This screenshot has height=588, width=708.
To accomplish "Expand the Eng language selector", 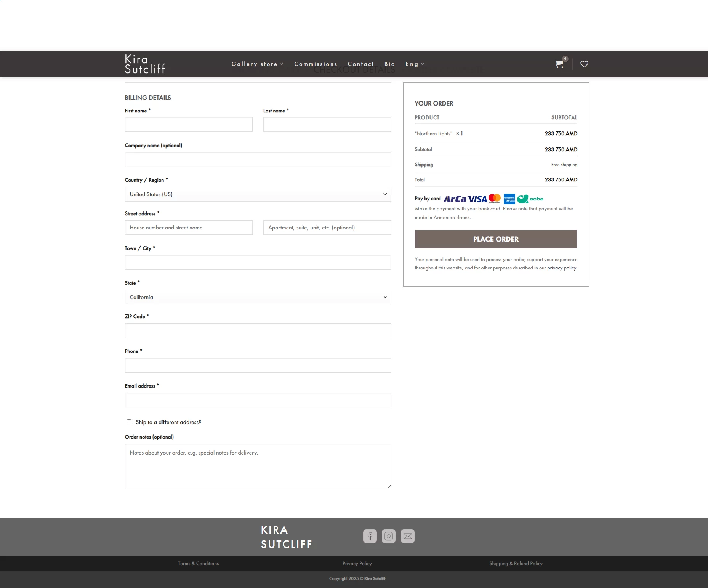I will point(415,64).
